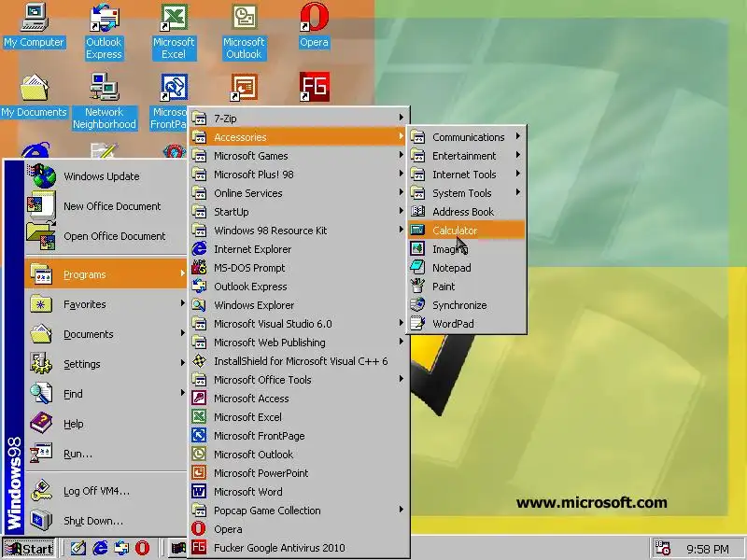Expand the 7-Zip program folder

coord(299,119)
